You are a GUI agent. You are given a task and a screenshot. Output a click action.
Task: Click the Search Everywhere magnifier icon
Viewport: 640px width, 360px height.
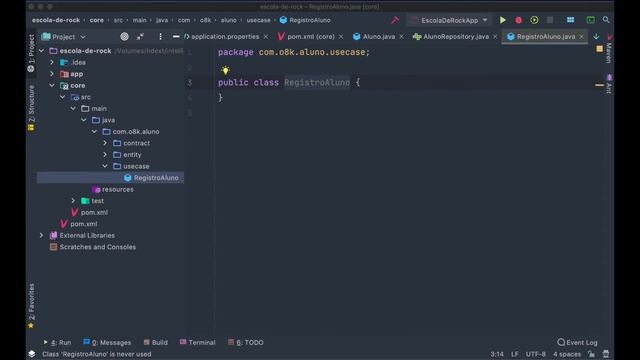pyautogui.click(x=606, y=20)
